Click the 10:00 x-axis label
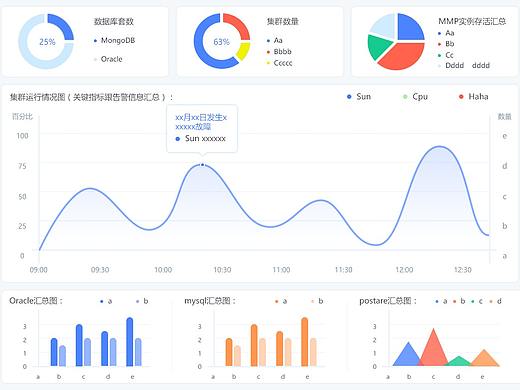Screen dimensions: 520x390 (163, 270)
